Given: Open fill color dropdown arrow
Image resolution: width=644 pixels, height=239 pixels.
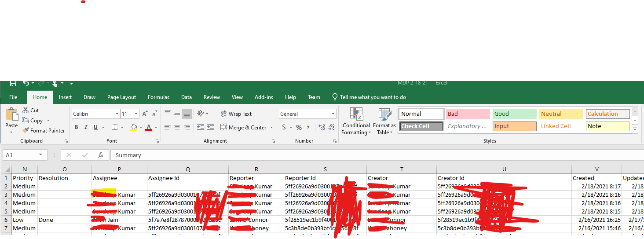Looking at the screenshot, I should (141, 127).
